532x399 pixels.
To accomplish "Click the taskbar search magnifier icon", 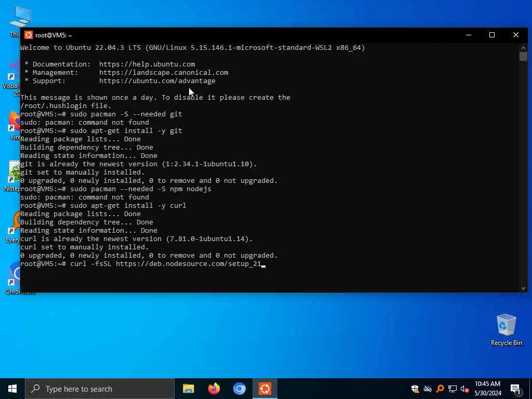I will (x=35, y=389).
